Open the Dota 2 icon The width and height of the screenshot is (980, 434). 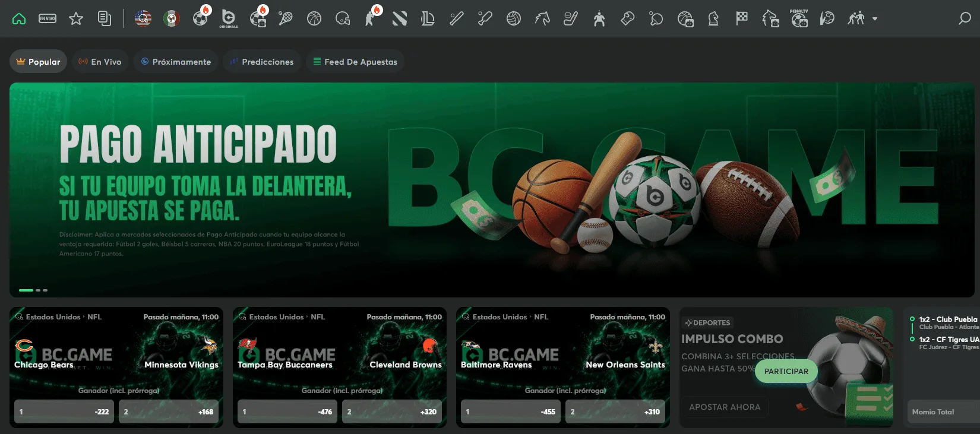tap(400, 19)
